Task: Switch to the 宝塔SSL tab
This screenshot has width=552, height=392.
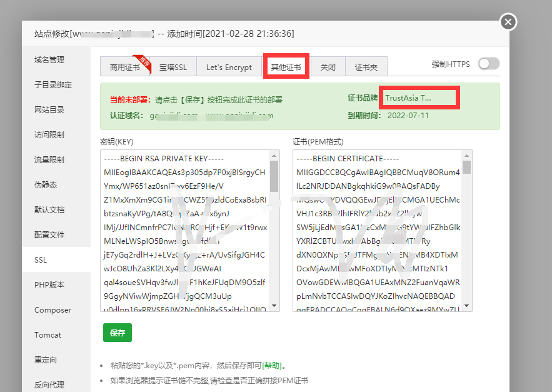Action: [173, 67]
